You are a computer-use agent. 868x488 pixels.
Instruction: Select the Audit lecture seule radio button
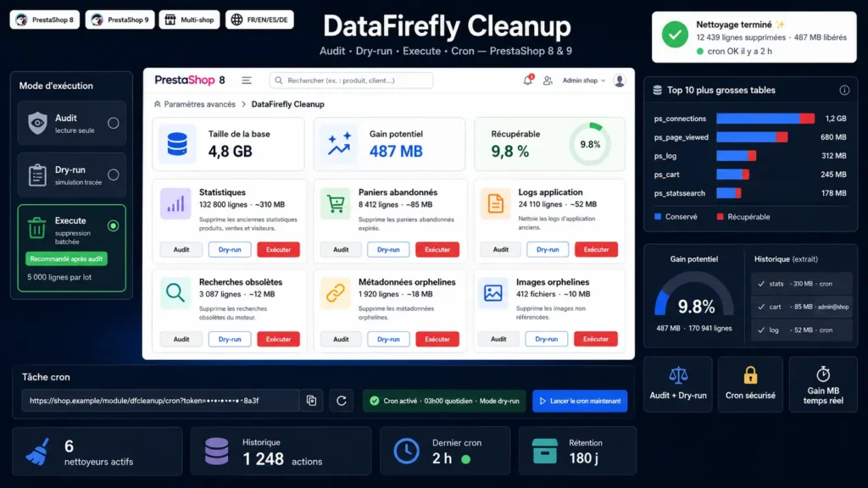point(113,123)
